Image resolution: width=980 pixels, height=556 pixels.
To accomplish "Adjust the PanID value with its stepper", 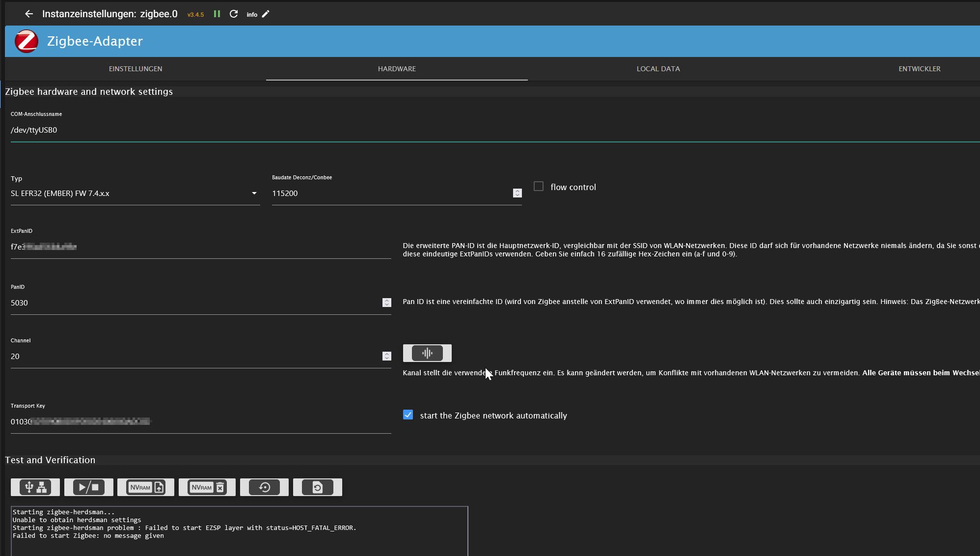I will pos(387,303).
